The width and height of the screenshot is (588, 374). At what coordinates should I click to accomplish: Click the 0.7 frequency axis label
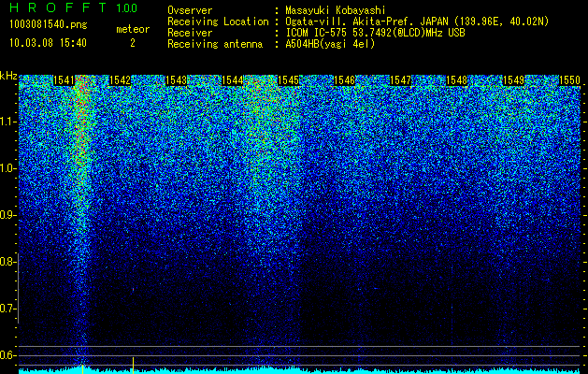pos(7,309)
